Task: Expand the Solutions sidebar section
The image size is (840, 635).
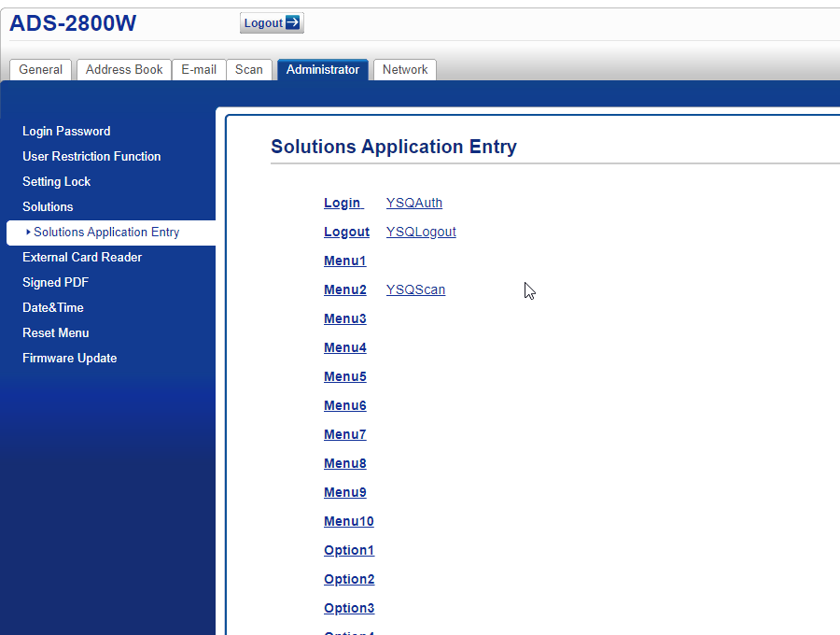Action: (48, 207)
